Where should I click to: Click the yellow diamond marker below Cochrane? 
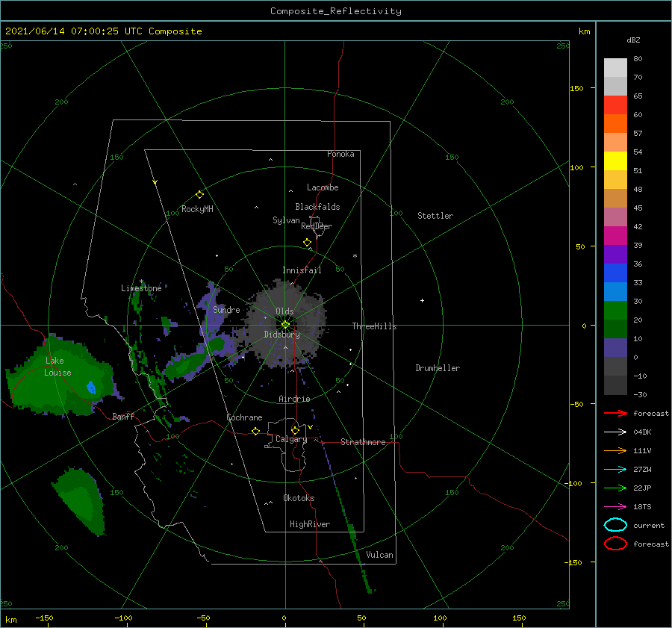[x=256, y=432]
